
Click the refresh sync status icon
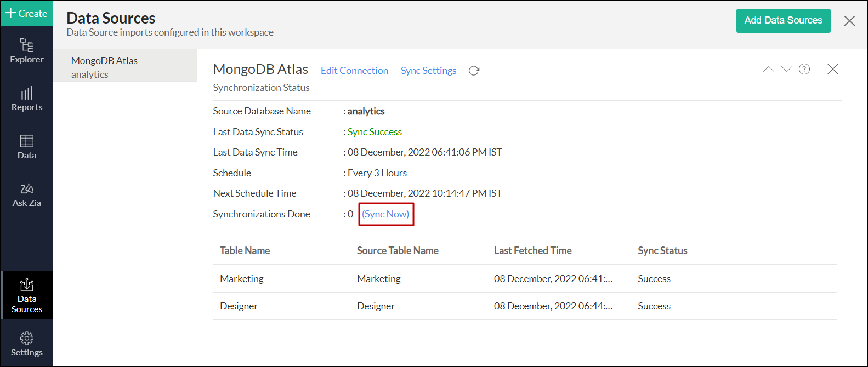(474, 71)
